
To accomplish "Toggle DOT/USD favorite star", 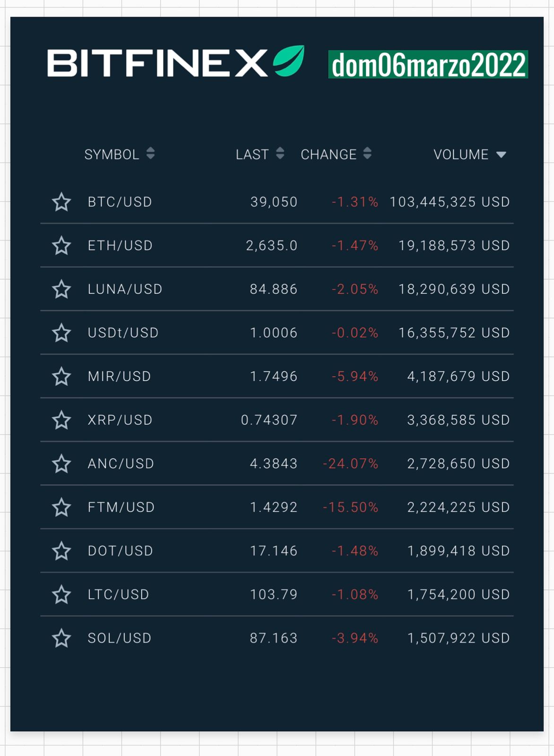I will (x=61, y=551).
